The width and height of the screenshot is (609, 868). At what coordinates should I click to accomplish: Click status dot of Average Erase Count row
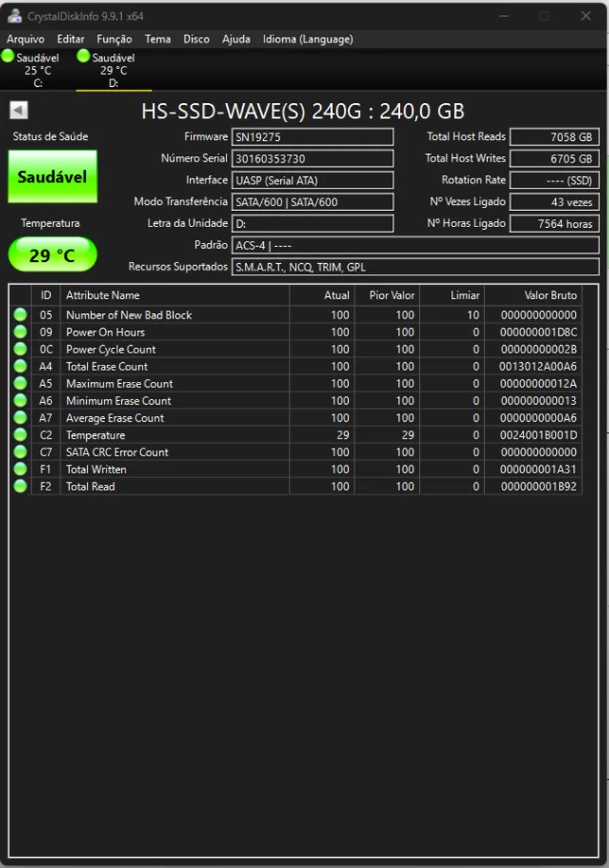tap(20, 418)
